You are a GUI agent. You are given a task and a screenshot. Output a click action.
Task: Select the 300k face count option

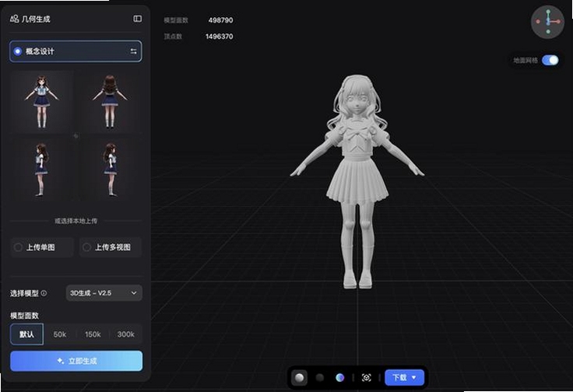[125, 334]
